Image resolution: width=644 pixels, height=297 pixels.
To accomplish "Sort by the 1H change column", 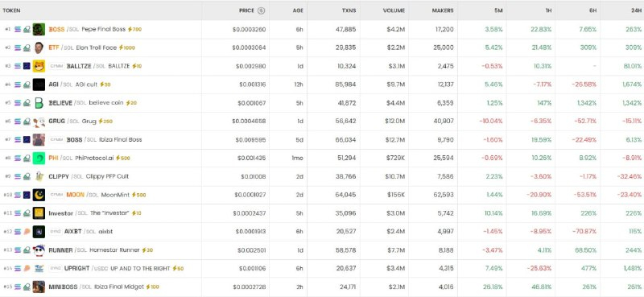I will click(548, 10).
